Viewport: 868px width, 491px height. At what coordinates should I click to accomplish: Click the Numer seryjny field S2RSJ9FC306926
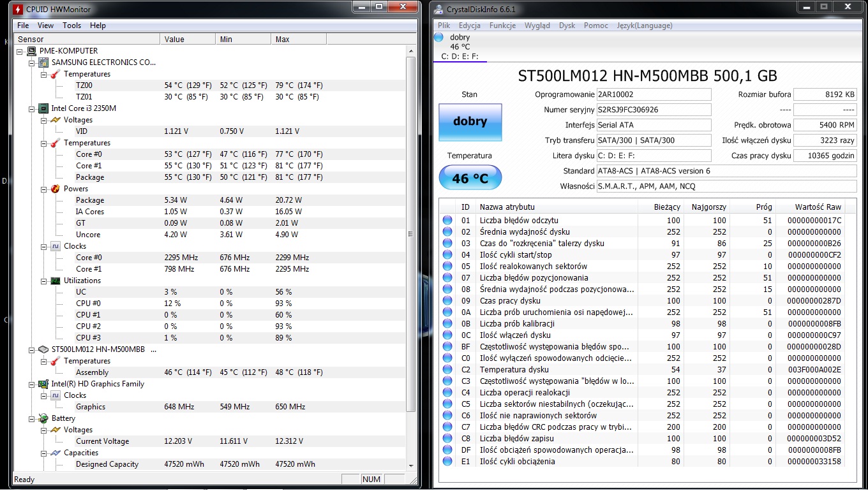[x=654, y=110]
